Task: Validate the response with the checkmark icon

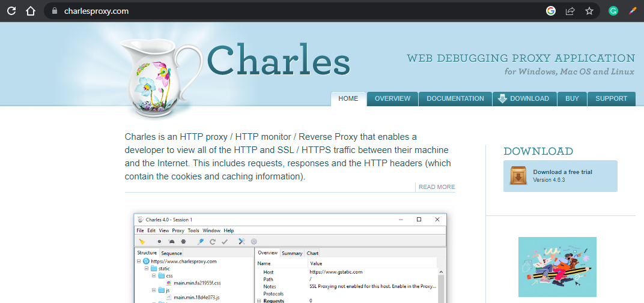Action: pyautogui.click(x=225, y=241)
